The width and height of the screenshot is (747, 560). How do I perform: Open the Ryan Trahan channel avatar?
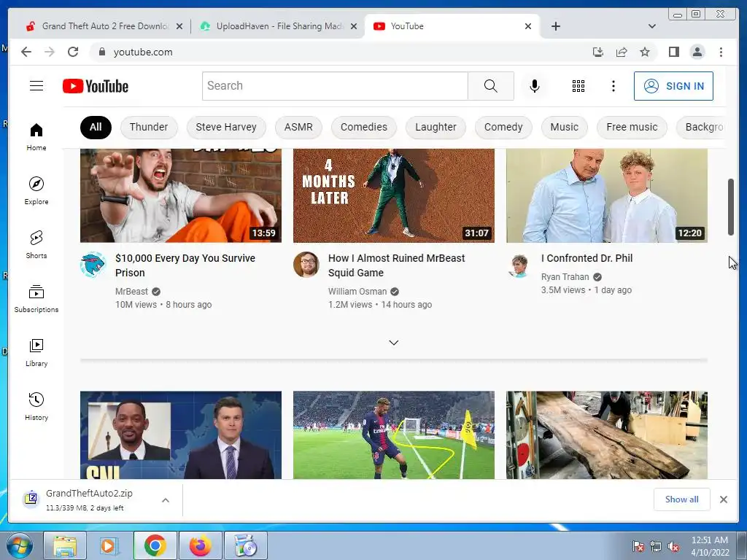(519, 264)
